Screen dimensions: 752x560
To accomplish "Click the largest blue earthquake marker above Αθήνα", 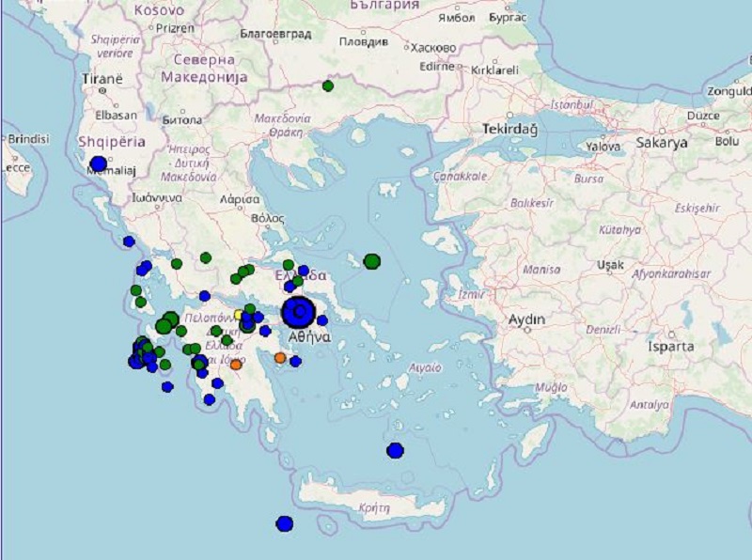I will point(299,311).
